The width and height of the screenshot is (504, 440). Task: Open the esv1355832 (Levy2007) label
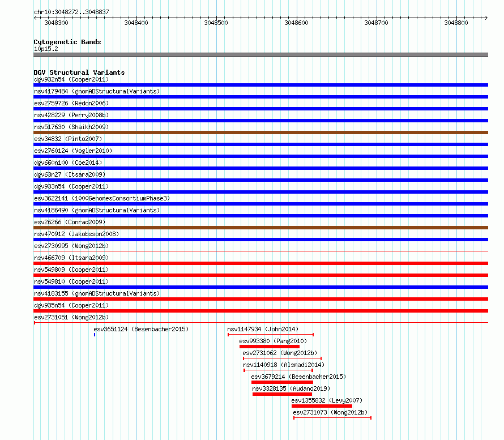(x=327, y=400)
